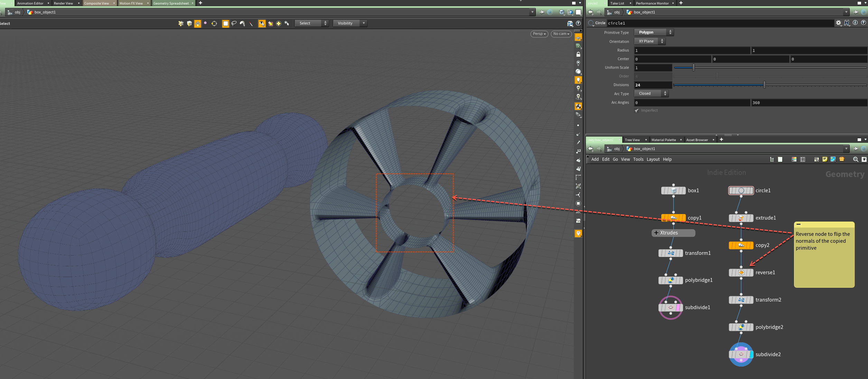Click the circle1 node icon

point(741,191)
